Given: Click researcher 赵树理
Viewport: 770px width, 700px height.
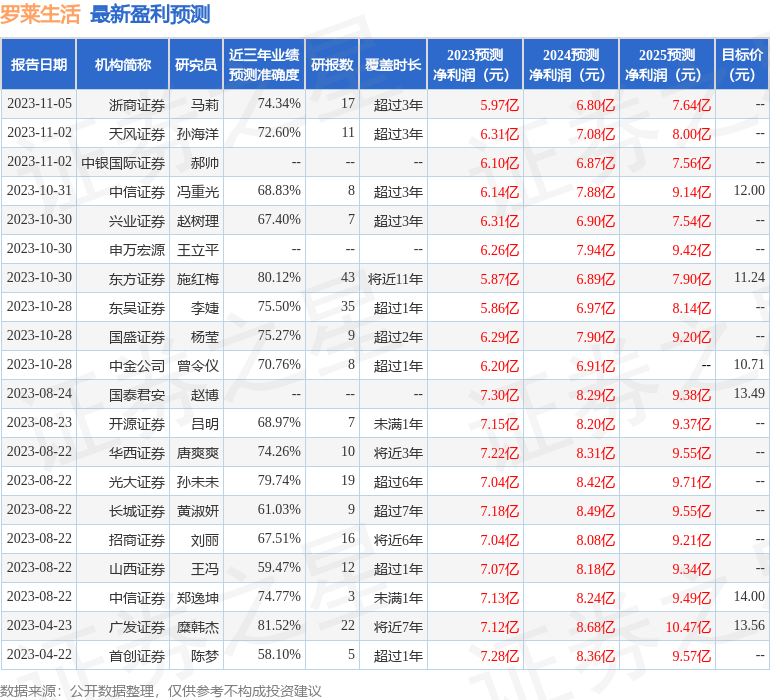Looking at the screenshot, I should coord(198,221).
